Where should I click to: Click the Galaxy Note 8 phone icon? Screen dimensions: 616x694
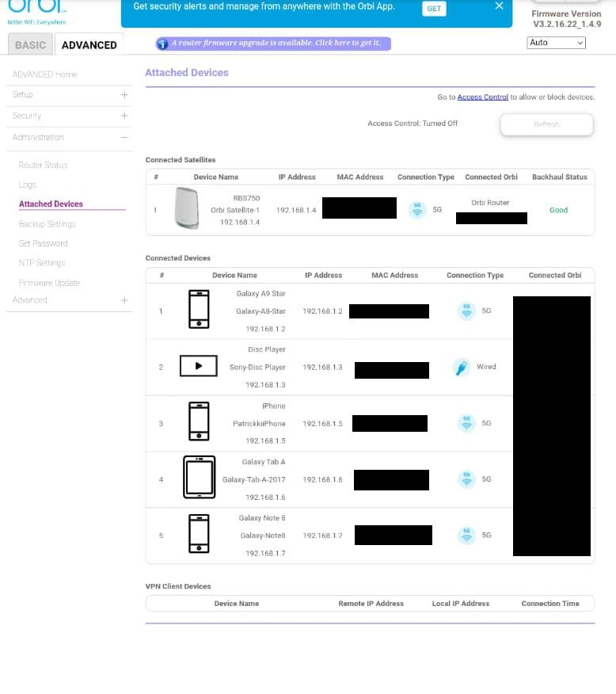point(199,533)
